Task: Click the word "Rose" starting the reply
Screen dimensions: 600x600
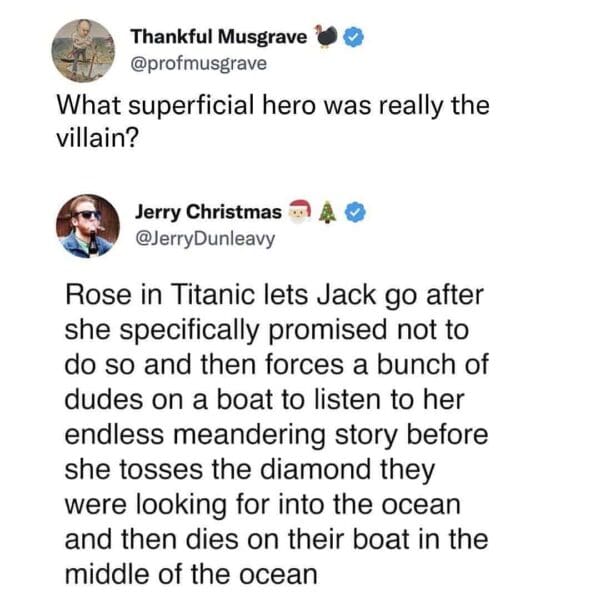Action: (x=93, y=297)
